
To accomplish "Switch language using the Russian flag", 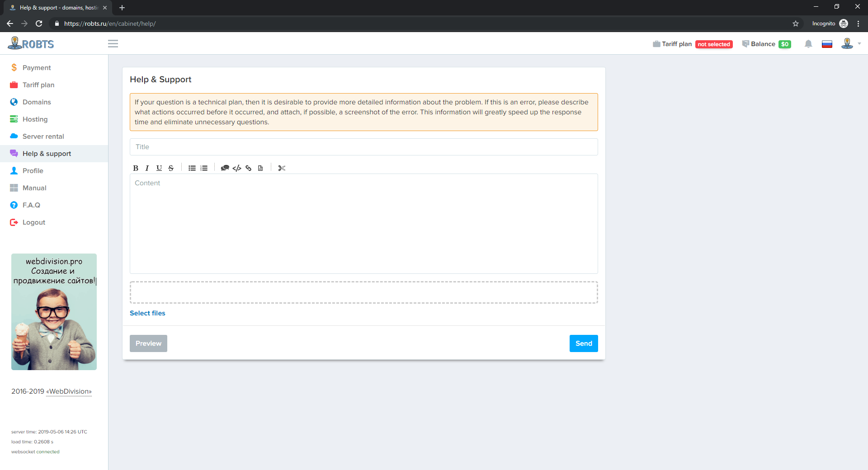I will pyautogui.click(x=827, y=44).
